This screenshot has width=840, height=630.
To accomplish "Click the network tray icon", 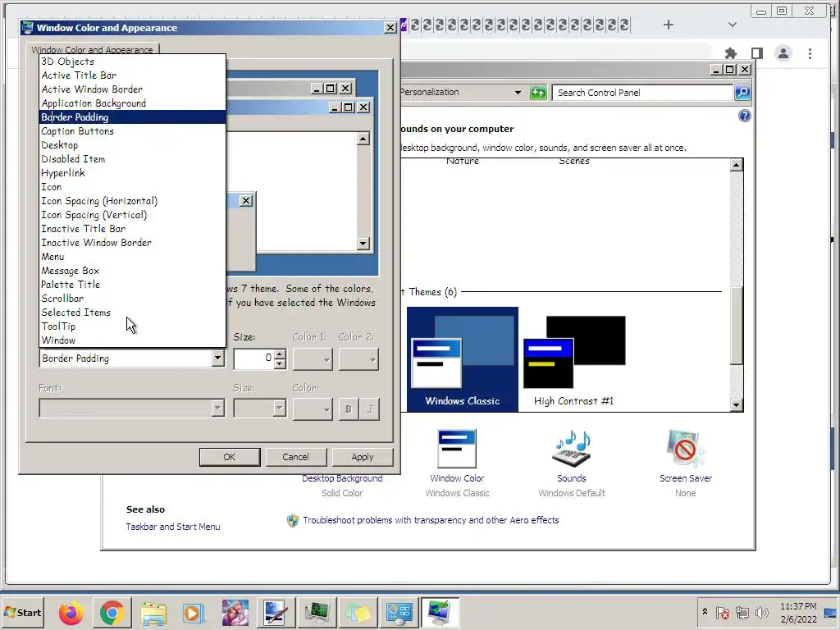I will pos(742,612).
